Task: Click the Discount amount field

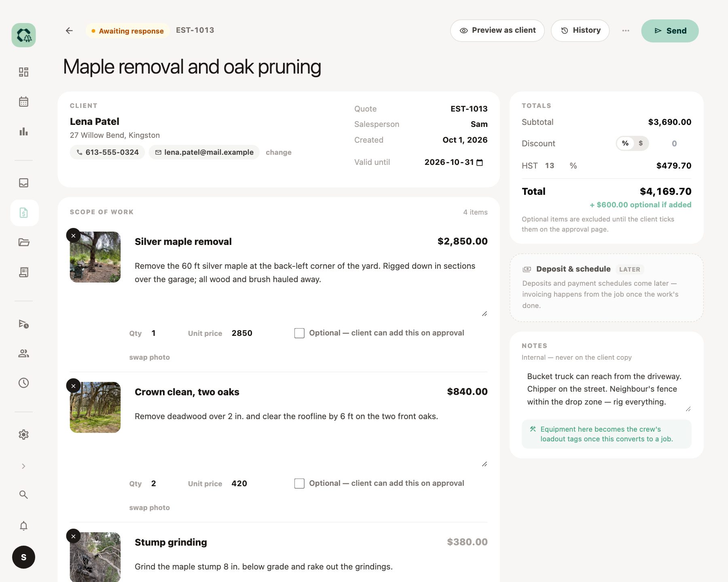Action: [674, 143]
